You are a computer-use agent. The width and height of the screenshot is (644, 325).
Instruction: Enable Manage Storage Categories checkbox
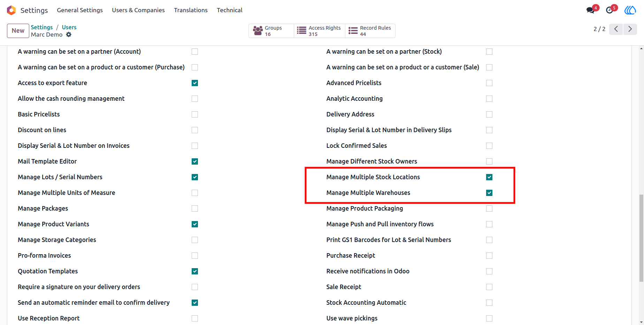[x=195, y=240]
